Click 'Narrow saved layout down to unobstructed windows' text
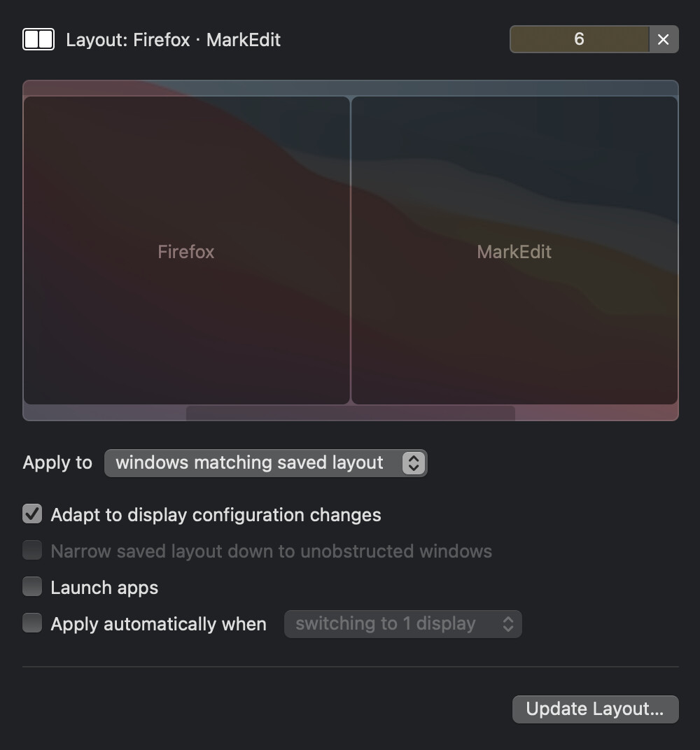 pyautogui.click(x=271, y=551)
